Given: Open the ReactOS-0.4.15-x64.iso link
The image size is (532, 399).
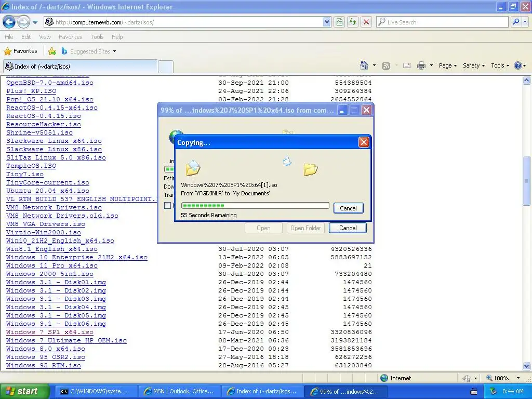Looking at the screenshot, I should tap(51, 108).
